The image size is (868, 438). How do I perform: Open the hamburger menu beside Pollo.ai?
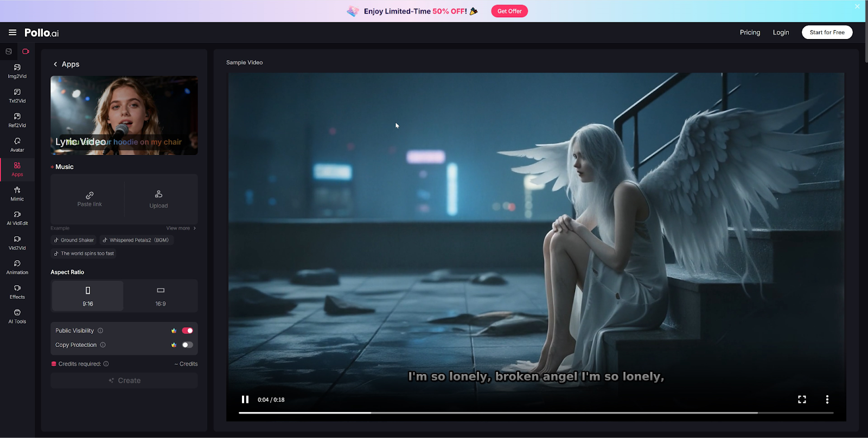click(x=12, y=33)
